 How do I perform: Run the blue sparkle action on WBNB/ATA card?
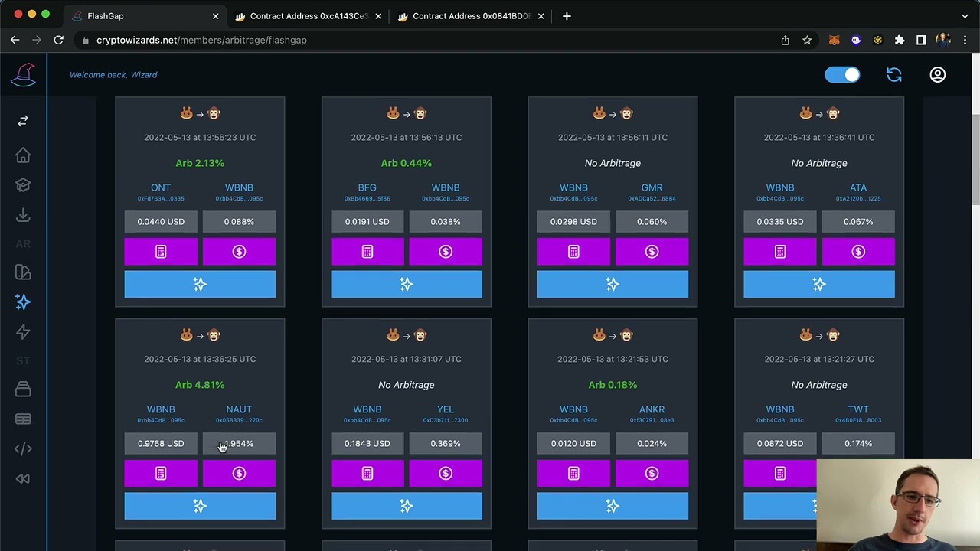(819, 284)
